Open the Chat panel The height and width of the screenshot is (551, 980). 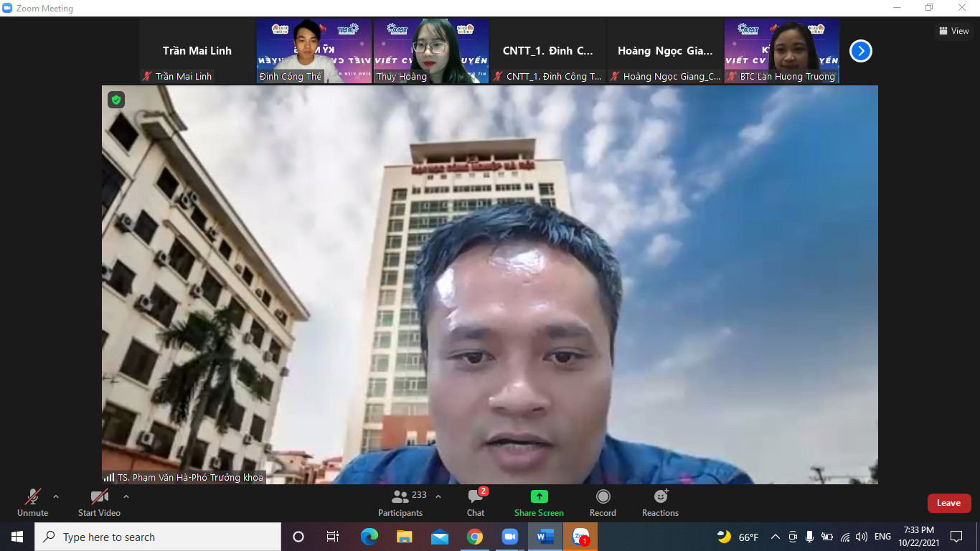(475, 502)
